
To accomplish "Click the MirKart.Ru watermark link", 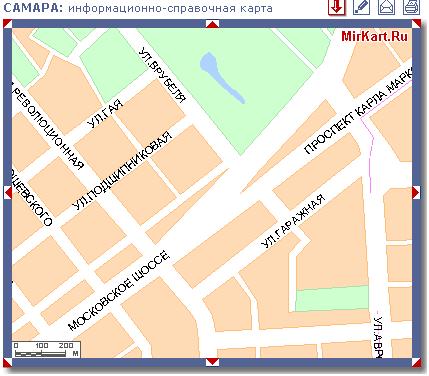I will 374,36.
